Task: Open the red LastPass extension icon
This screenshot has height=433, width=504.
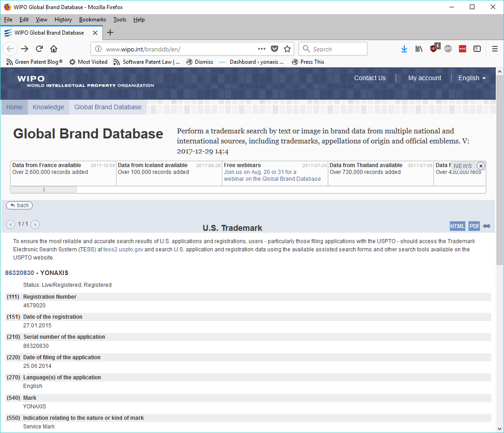Action: coord(463,49)
